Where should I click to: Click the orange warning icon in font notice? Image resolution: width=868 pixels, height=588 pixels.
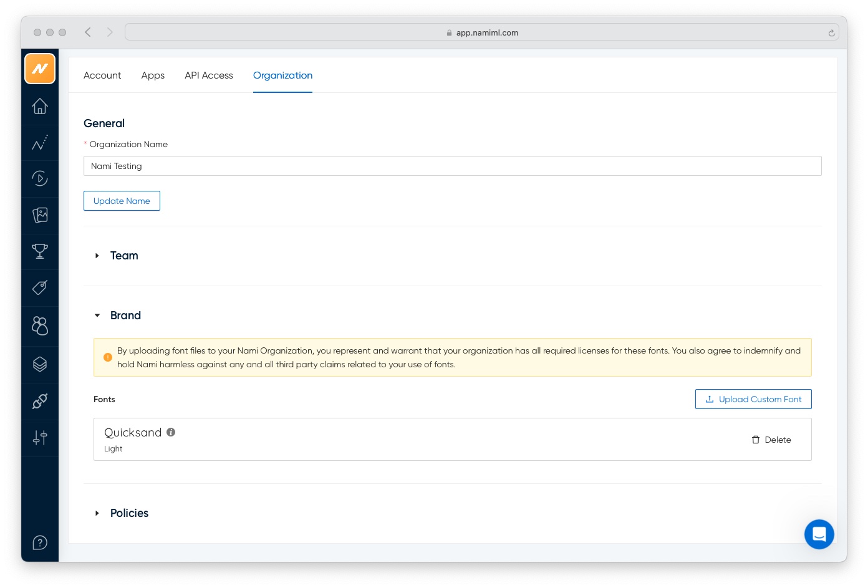108,357
